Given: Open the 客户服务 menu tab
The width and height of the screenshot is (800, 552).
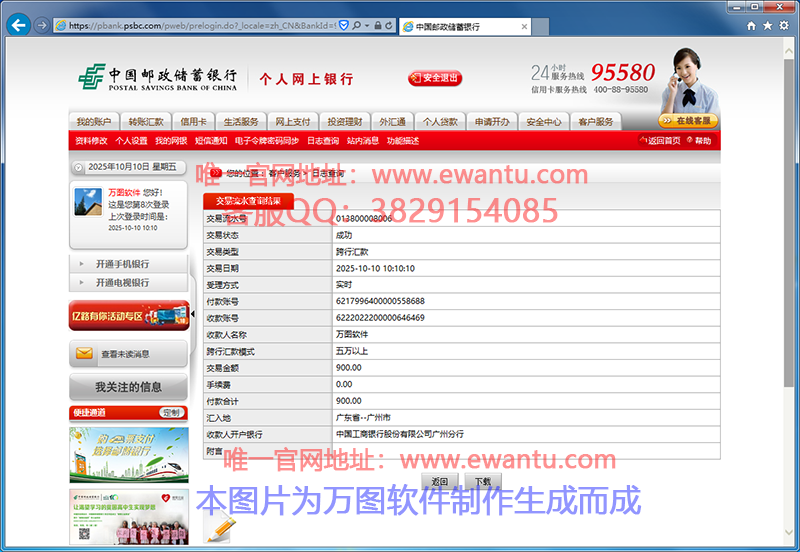Looking at the screenshot, I should tap(595, 121).
